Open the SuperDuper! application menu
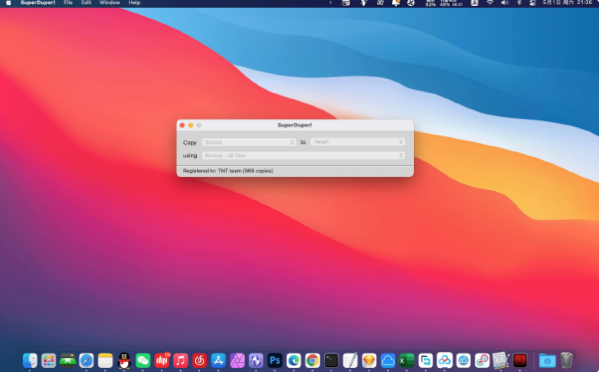Viewport: 599px width, 372px height. [x=38, y=3]
